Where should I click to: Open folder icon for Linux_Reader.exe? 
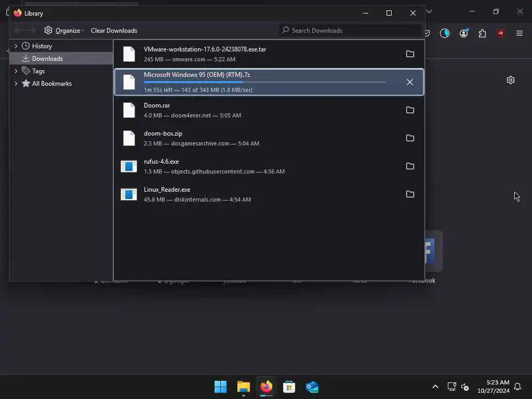pos(410,194)
